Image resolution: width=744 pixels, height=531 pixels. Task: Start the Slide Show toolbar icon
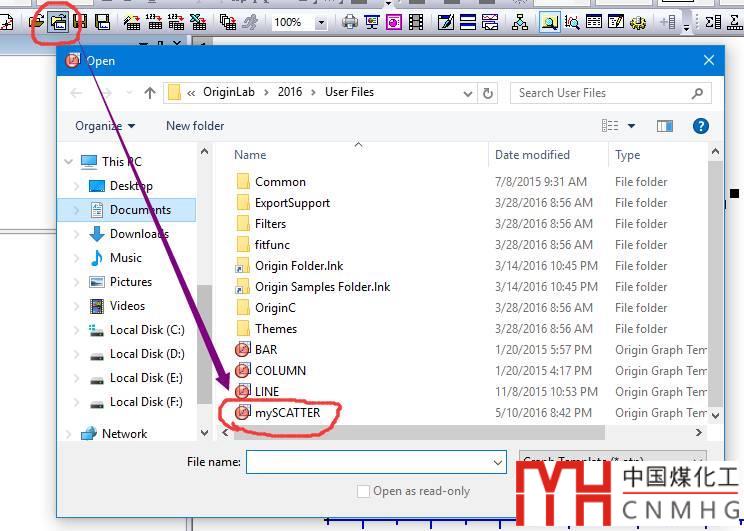tap(372, 22)
